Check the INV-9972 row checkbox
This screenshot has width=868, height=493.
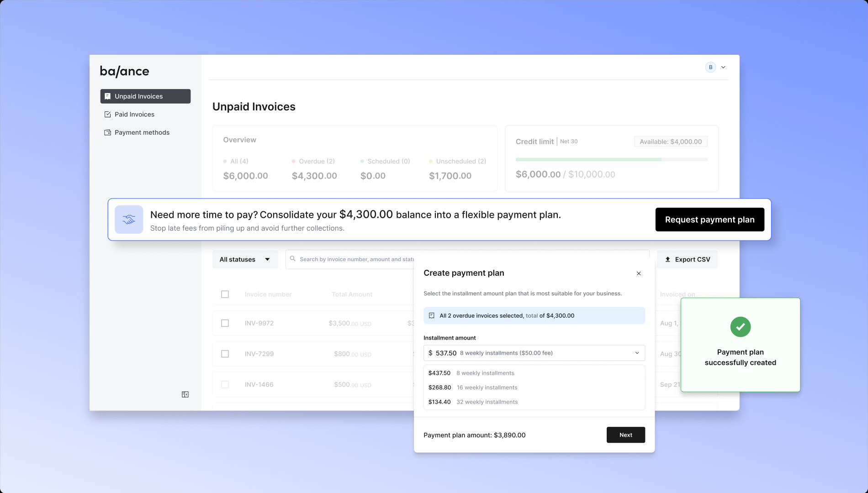click(225, 323)
